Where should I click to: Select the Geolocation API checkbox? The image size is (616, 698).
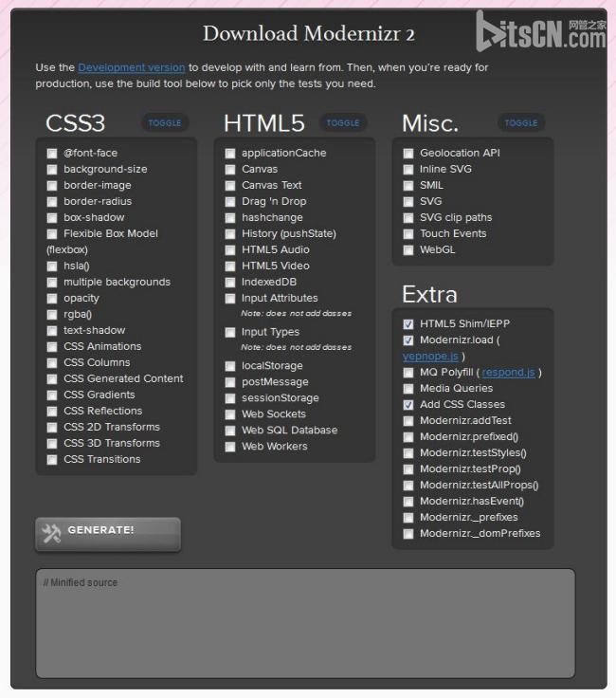coord(408,154)
